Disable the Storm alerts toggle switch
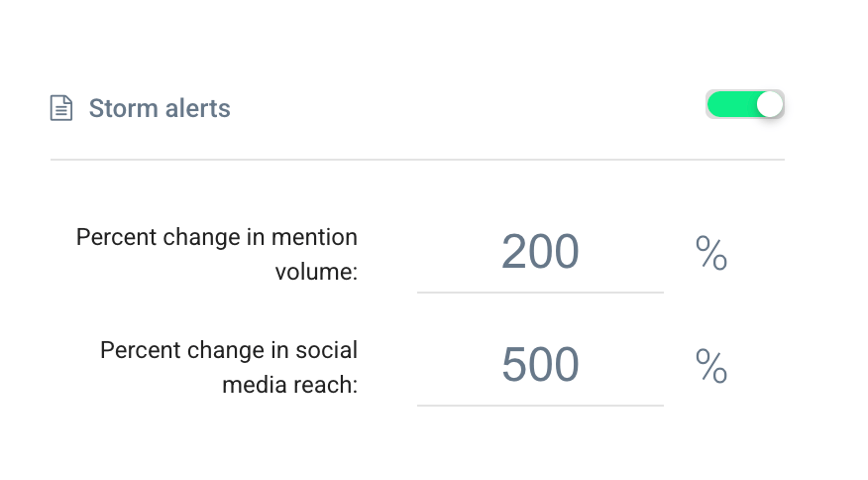 click(745, 104)
